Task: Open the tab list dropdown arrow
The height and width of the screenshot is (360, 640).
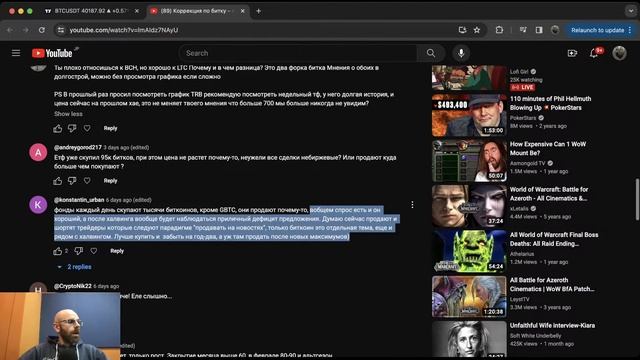Action: (631, 11)
